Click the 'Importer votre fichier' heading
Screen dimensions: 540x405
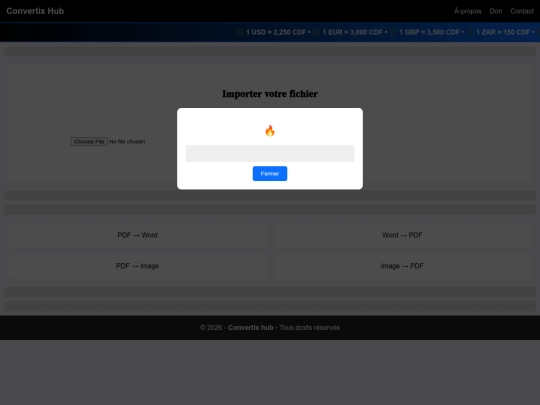point(270,94)
